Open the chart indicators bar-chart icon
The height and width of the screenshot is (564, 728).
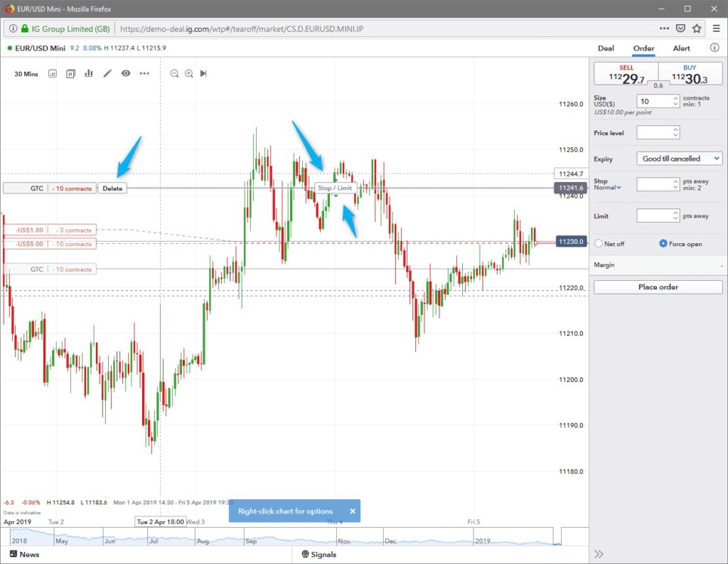(89, 73)
